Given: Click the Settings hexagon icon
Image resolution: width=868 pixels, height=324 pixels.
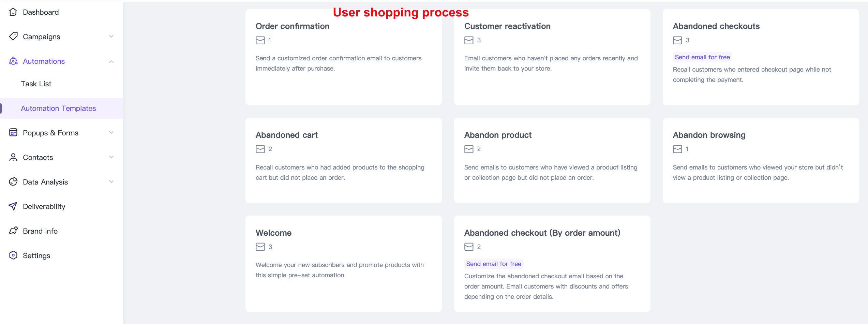Looking at the screenshot, I should [13, 255].
